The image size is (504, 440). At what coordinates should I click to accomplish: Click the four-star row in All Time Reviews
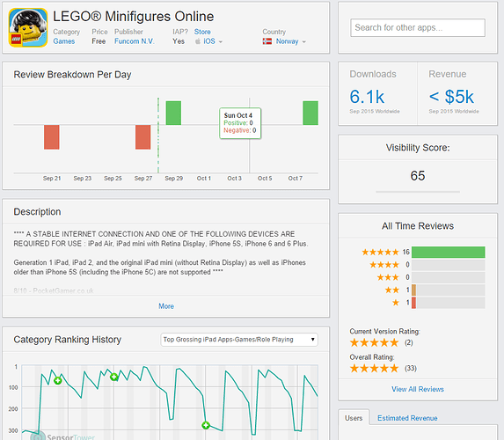(x=427, y=265)
